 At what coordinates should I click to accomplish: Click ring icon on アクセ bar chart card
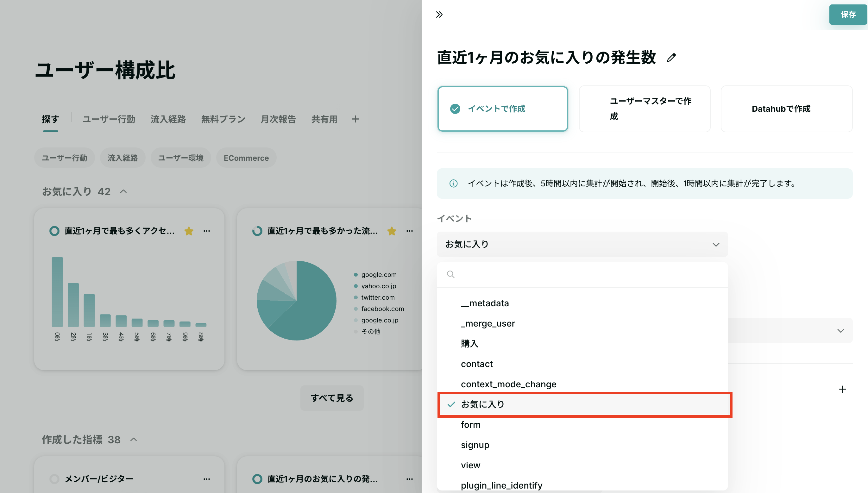tap(54, 231)
